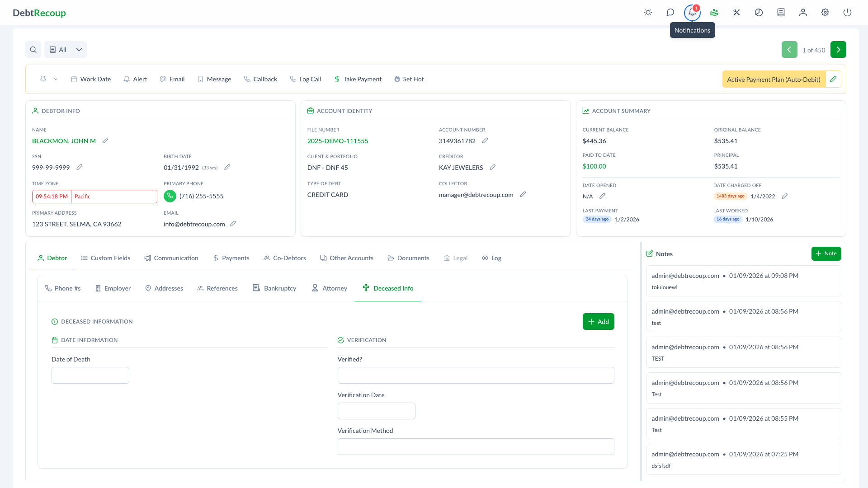Edit the payment plan status pencil icon
Image resolution: width=868 pixels, height=488 pixels.
coord(833,79)
